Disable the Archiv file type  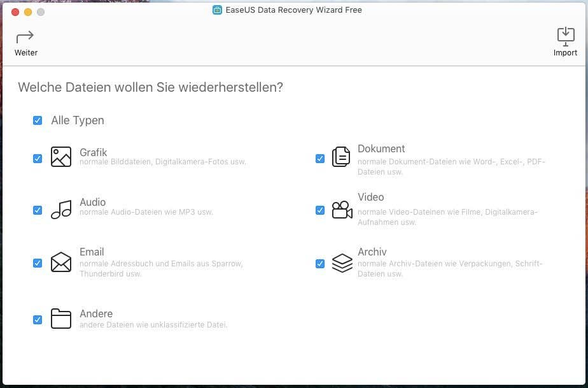(320, 262)
